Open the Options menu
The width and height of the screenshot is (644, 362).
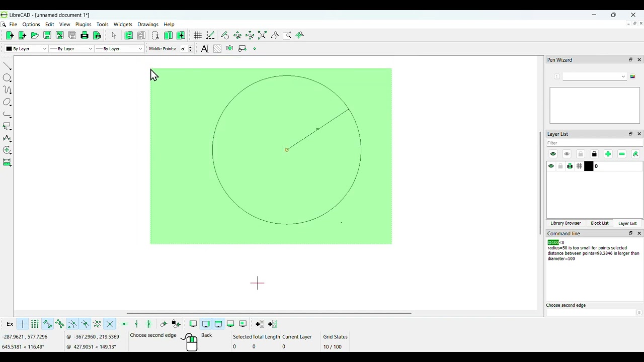coord(31,24)
